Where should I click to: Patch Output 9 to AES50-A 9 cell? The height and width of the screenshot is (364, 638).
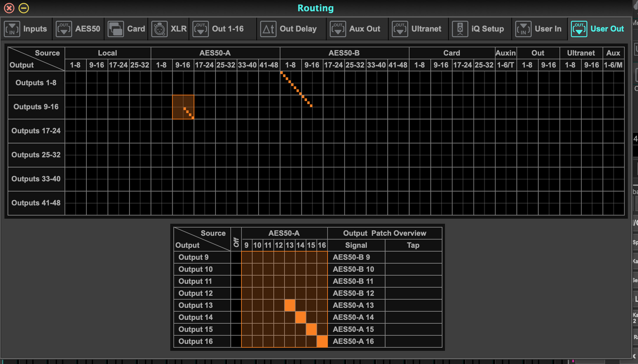pyautogui.click(x=247, y=257)
